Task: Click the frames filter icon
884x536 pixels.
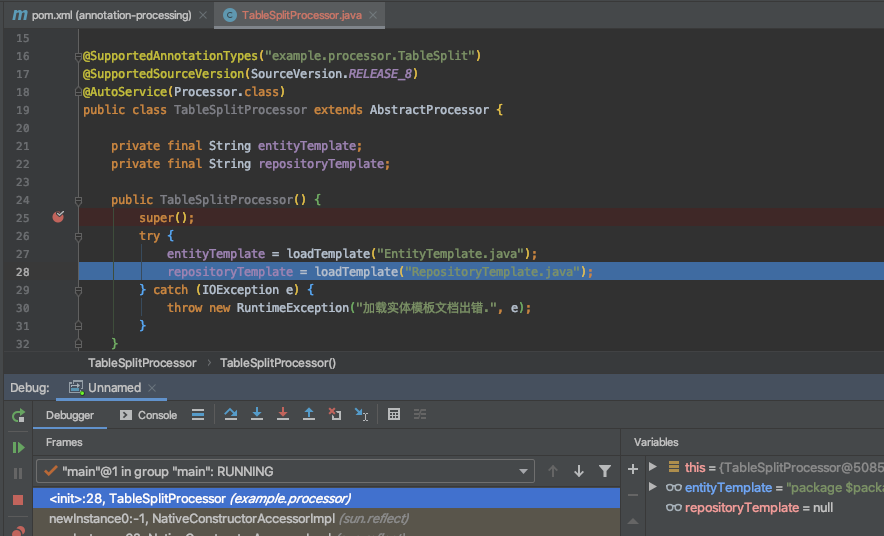Action: 605,471
